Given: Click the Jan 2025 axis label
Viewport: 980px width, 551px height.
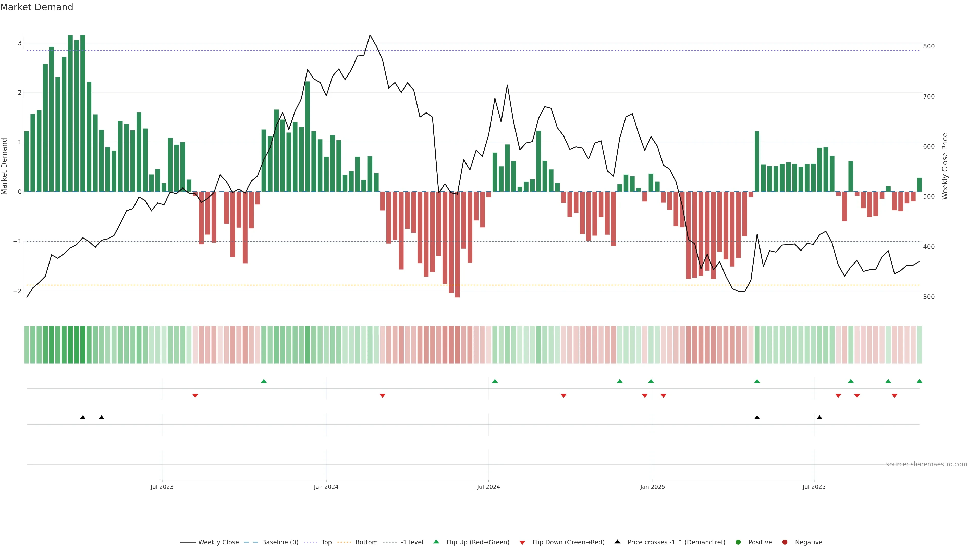Looking at the screenshot, I should coord(653,487).
